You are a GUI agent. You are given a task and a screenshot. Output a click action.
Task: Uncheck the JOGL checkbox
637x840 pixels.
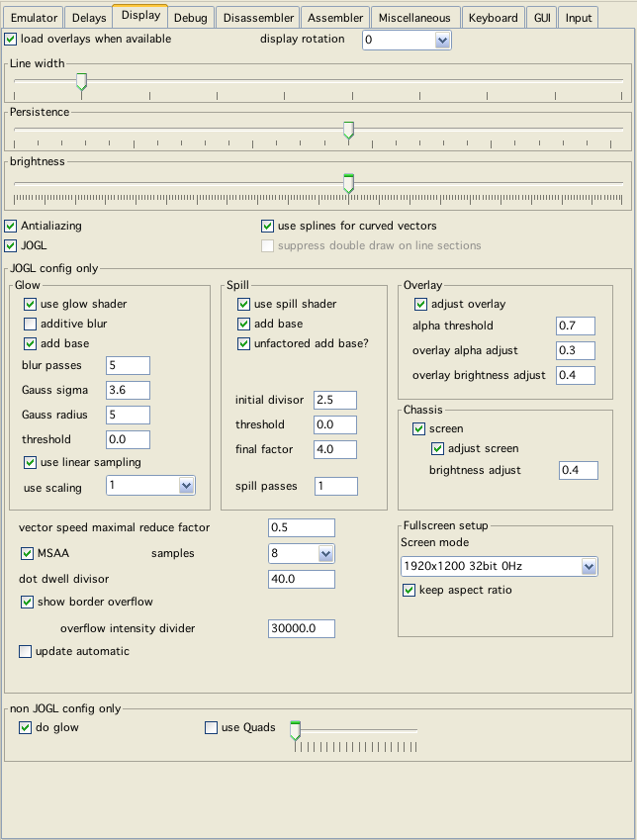coord(11,245)
